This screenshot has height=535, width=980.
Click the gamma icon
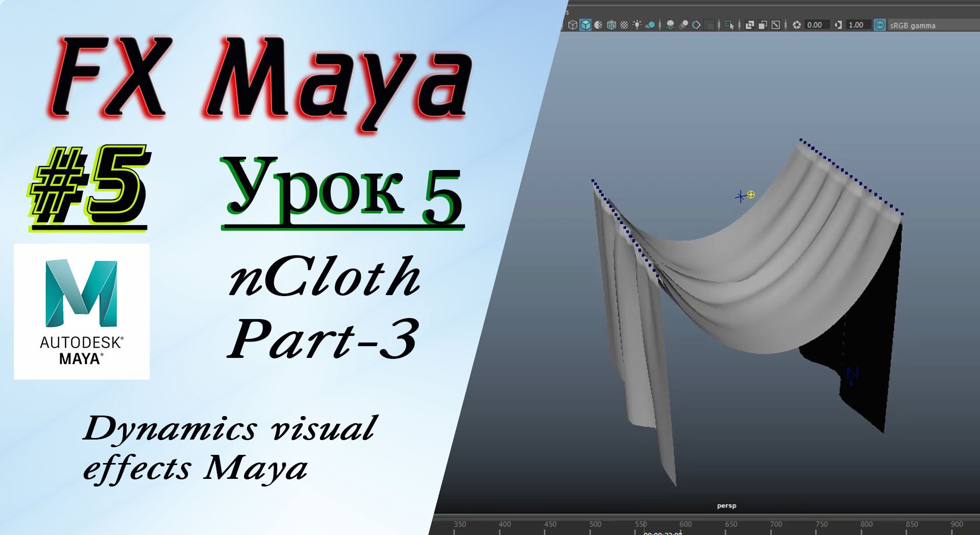point(838,25)
